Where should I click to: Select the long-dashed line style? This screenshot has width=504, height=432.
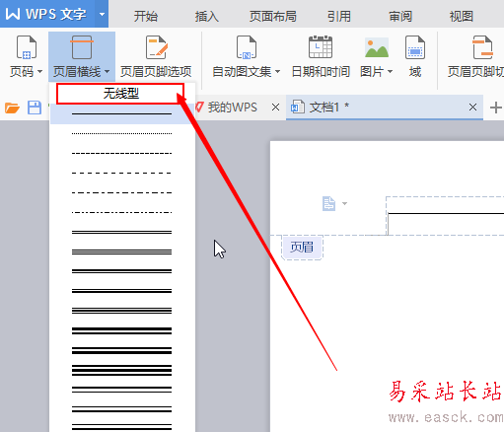[x=121, y=173]
